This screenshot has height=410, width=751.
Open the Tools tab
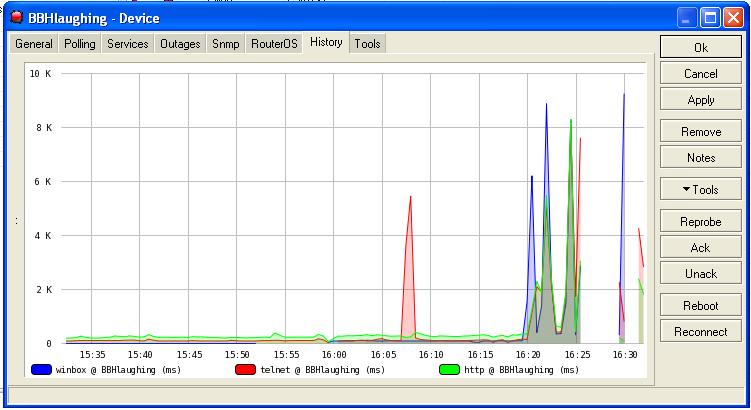tap(367, 44)
